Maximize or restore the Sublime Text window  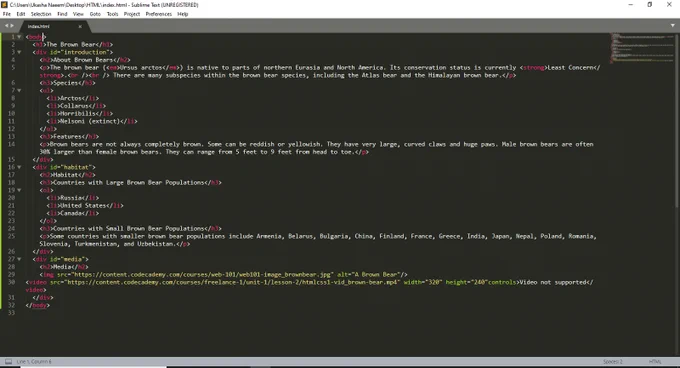(650, 4)
